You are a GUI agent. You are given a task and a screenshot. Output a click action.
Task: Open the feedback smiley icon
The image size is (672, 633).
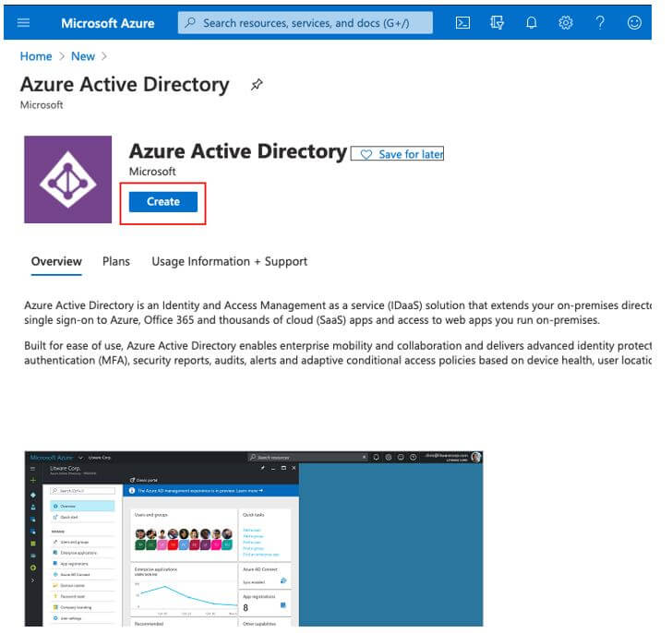tap(634, 22)
